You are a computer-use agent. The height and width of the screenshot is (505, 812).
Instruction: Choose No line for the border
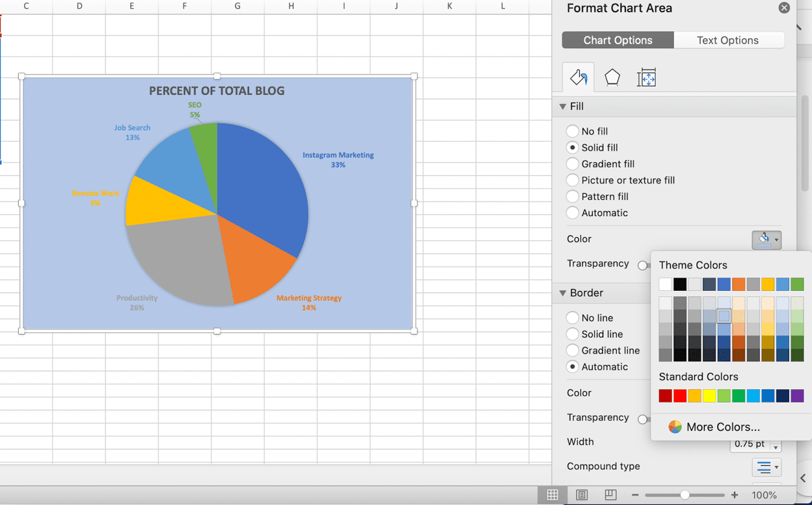572,318
